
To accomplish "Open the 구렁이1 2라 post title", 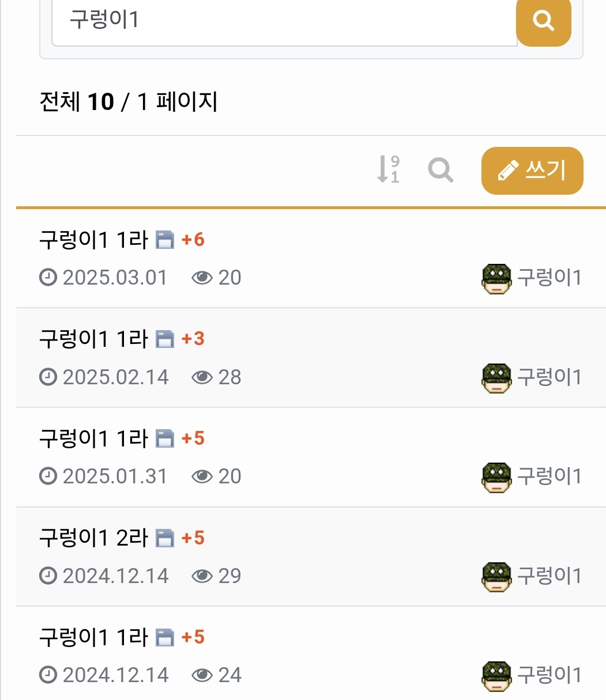I will pyautogui.click(x=93, y=538).
